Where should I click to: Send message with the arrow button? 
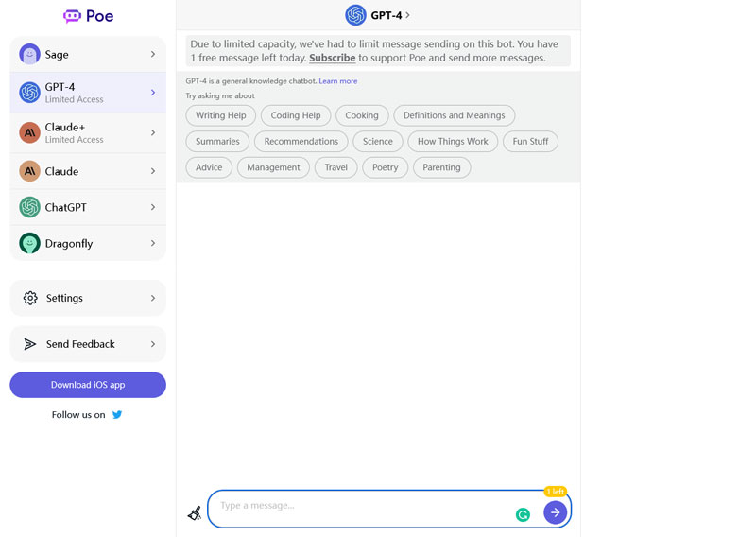pos(555,512)
